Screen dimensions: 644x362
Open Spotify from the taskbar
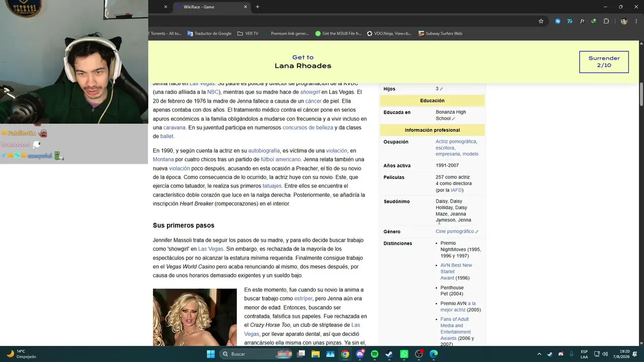pyautogui.click(x=375, y=354)
